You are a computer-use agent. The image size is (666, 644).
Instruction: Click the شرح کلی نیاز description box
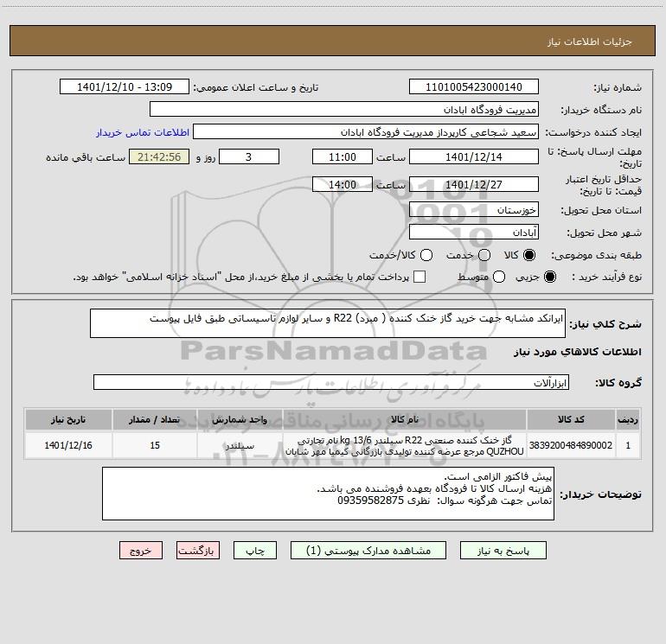[328, 323]
